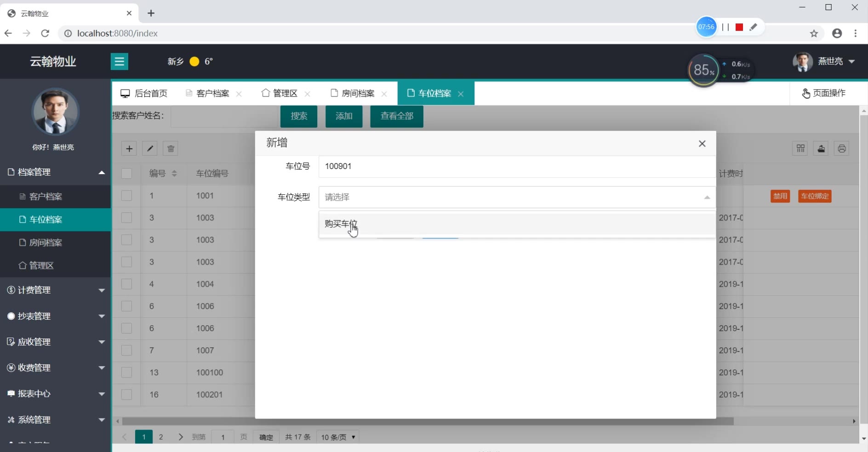Open the browser three-dot menu
This screenshot has width=868, height=452.
[x=856, y=33]
